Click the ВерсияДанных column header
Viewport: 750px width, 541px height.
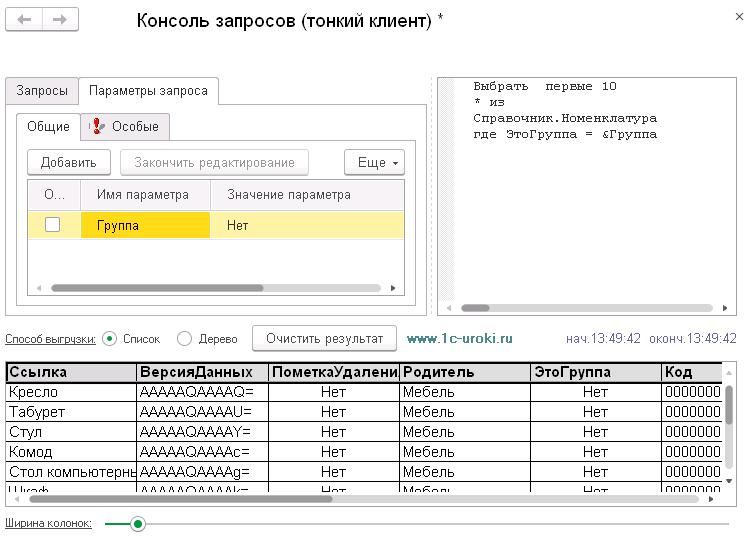(202, 372)
